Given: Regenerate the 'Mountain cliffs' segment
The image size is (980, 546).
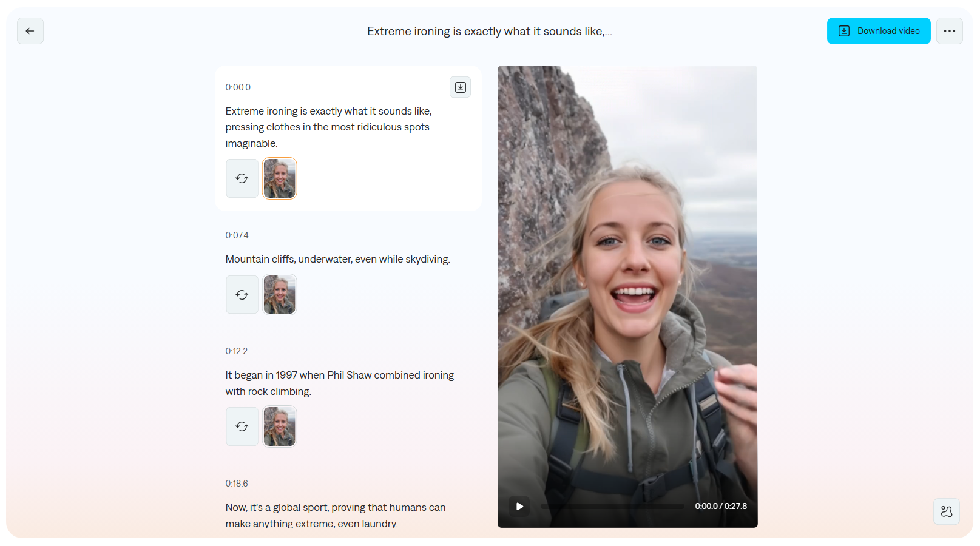Looking at the screenshot, I should [242, 294].
